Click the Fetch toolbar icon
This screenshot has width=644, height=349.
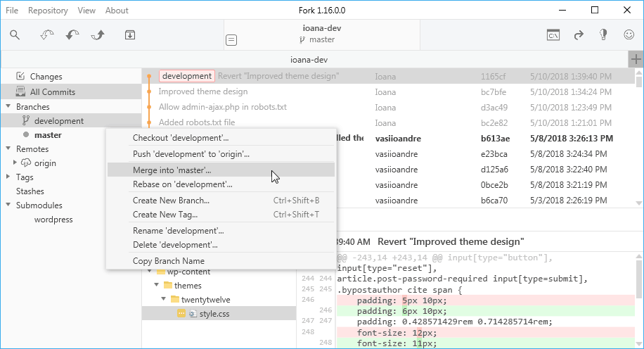(x=47, y=35)
